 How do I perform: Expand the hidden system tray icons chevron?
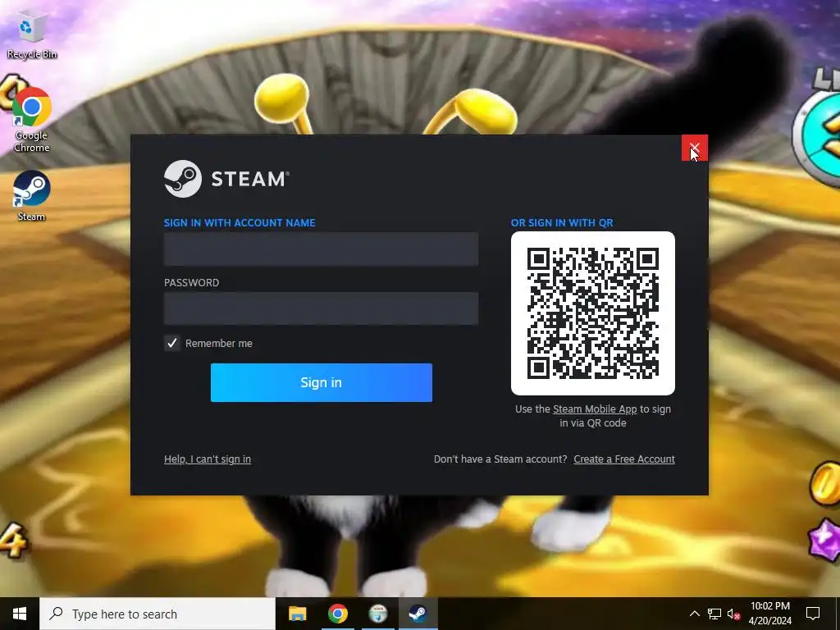point(694,614)
